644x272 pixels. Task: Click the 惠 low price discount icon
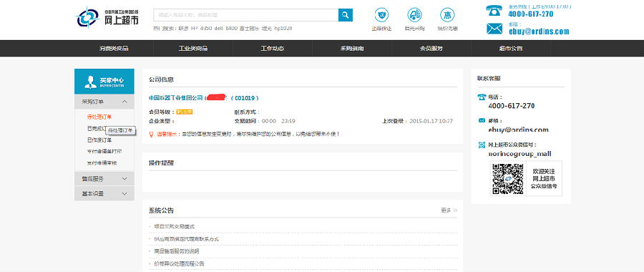447,15
